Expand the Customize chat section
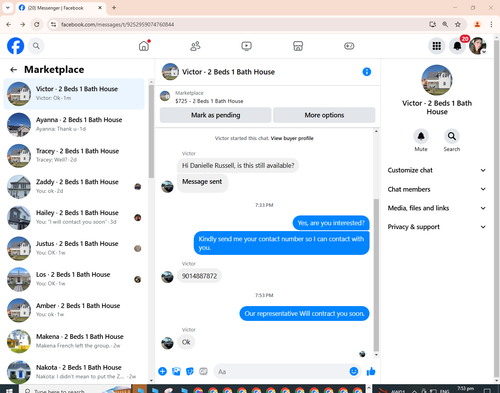 tap(437, 170)
